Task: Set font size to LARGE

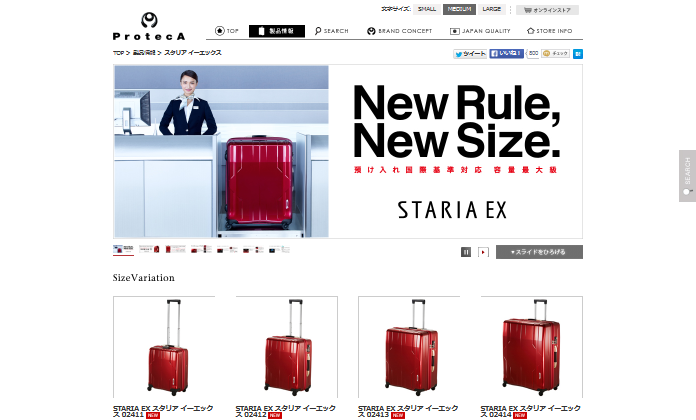Action: coord(491,9)
